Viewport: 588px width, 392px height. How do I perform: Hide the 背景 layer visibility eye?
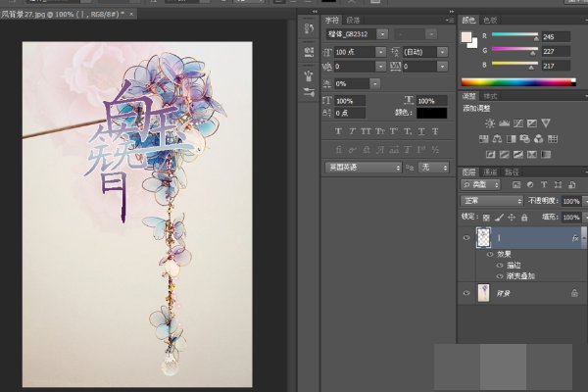465,292
